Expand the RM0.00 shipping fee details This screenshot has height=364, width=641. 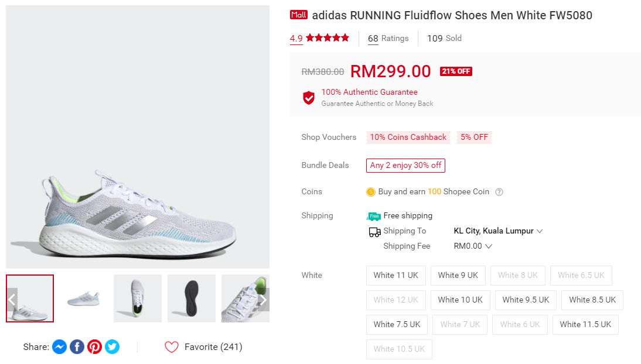click(x=473, y=246)
